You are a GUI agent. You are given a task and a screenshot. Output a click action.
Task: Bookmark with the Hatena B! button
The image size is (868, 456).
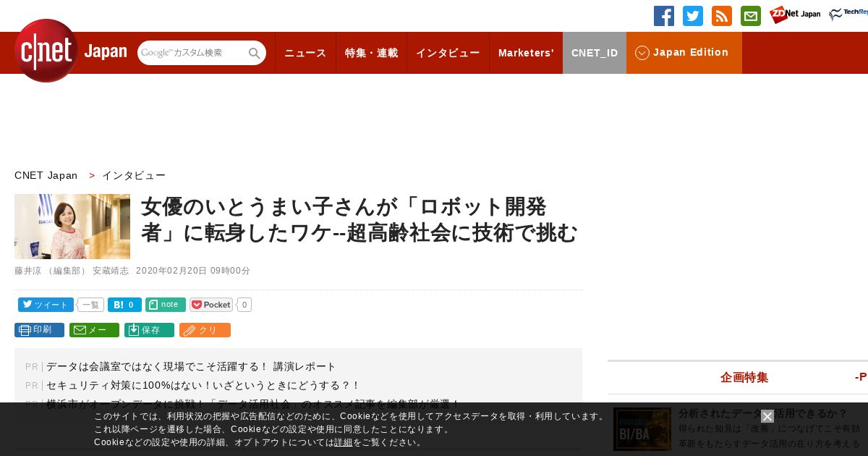click(124, 305)
